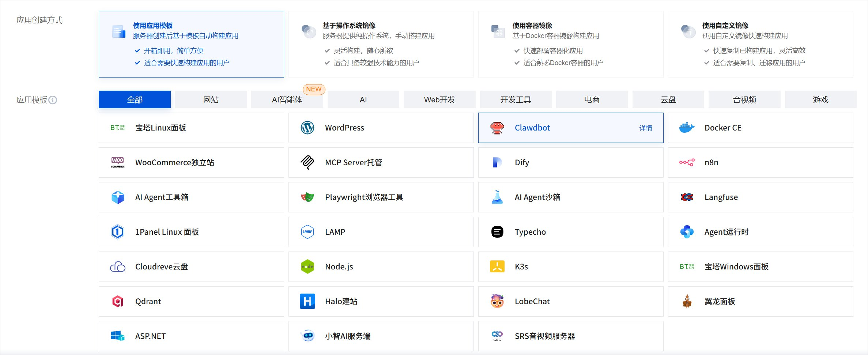Viewport: 868px width, 355px height.
Task: Pick the Langfuse application template
Action: coord(760,197)
